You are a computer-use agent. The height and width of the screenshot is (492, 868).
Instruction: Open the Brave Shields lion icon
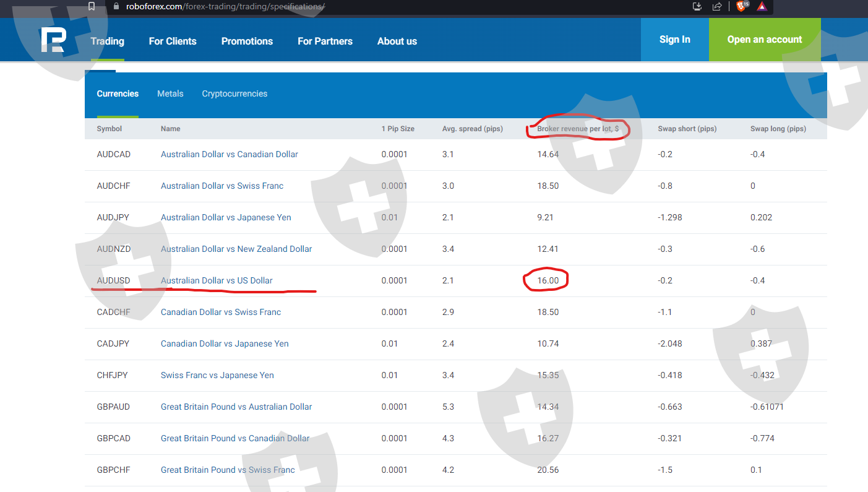741,6
